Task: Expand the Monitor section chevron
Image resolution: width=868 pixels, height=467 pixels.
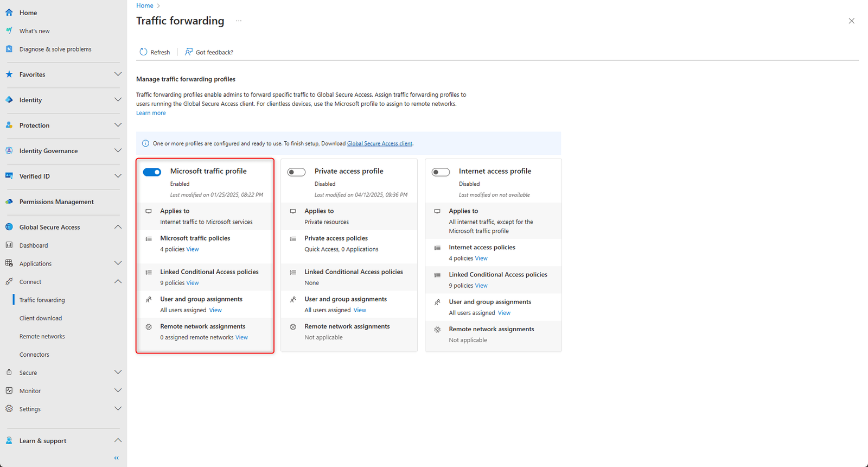Action: coord(118,391)
